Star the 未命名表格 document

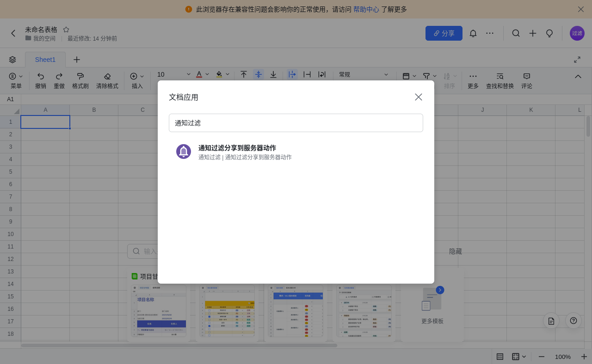point(66,30)
